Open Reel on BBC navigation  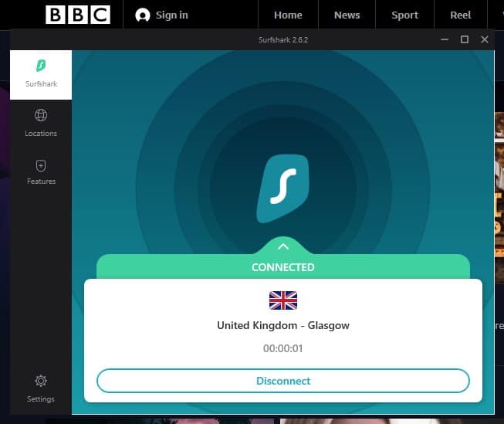click(x=460, y=15)
